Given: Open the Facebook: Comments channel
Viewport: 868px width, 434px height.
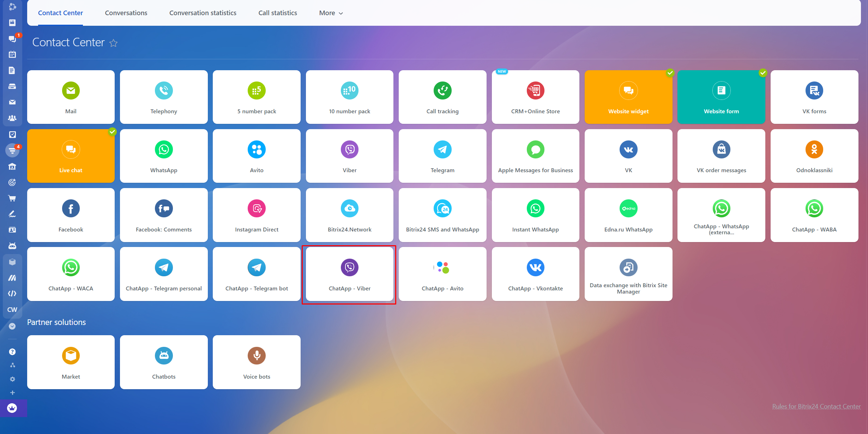Looking at the screenshot, I should (x=164, y=215).
